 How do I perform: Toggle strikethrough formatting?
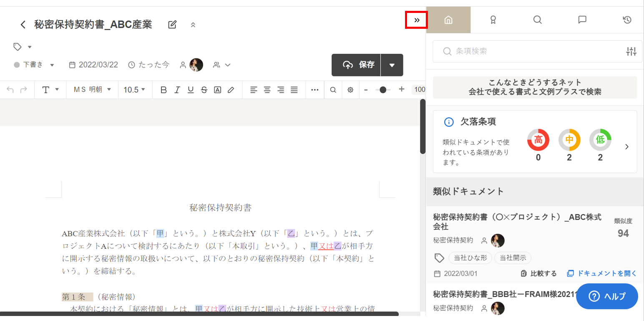(204, 89)
